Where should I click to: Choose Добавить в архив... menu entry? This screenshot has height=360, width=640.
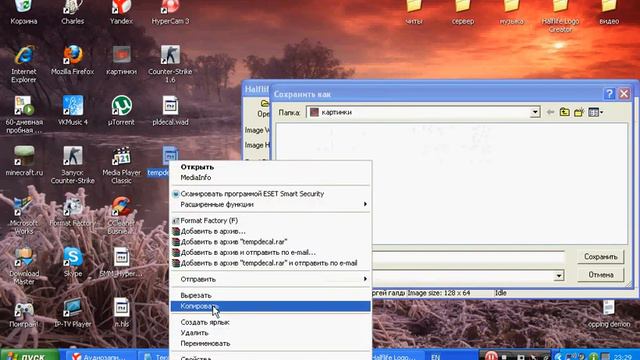[x=271, y=231]
